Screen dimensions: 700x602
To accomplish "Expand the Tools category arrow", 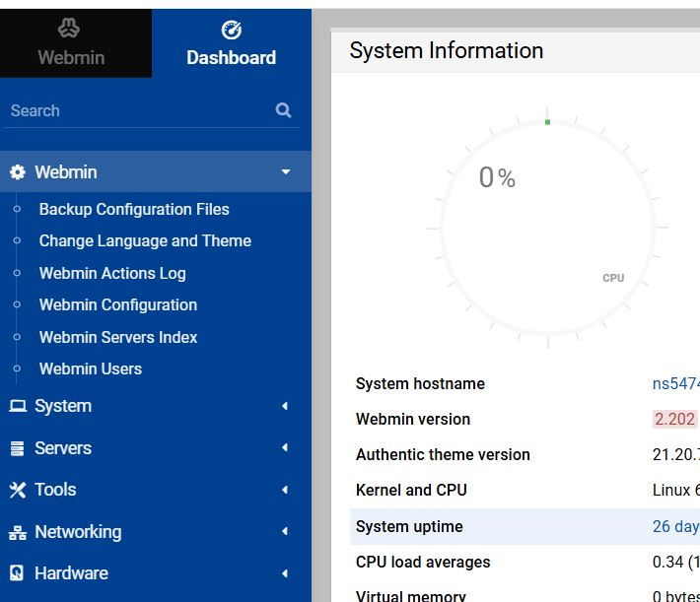I will (x=285, y=490).
